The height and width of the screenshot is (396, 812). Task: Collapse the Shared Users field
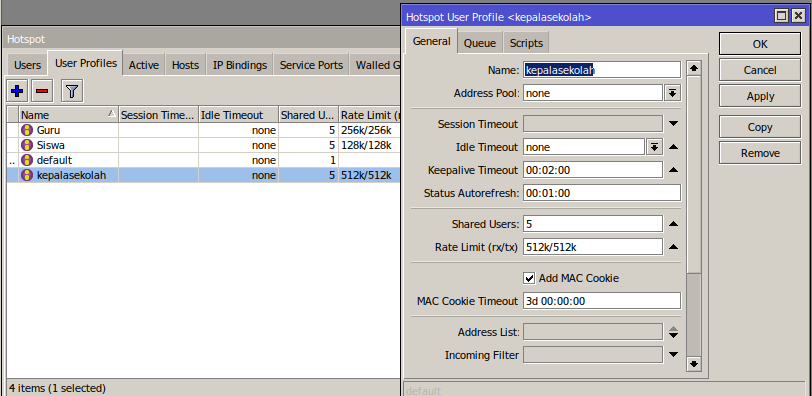pos(673,224)
